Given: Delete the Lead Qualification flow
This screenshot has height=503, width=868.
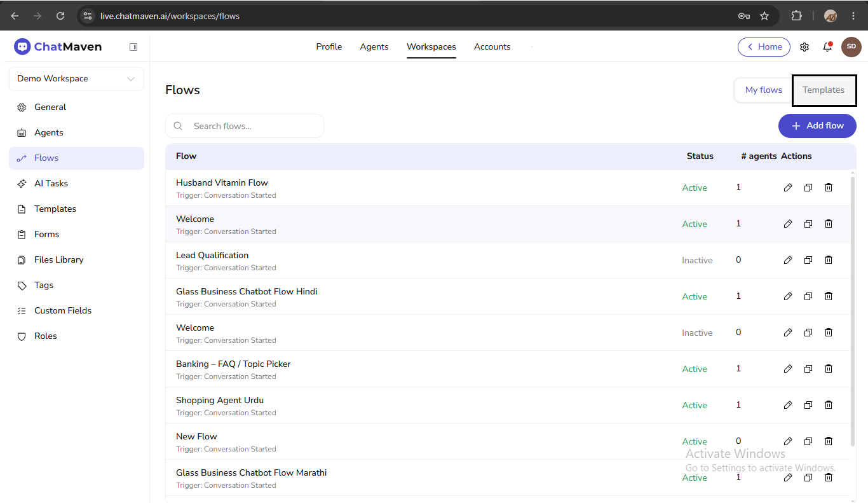Looking at the screenshot, I should click(829, 260).
